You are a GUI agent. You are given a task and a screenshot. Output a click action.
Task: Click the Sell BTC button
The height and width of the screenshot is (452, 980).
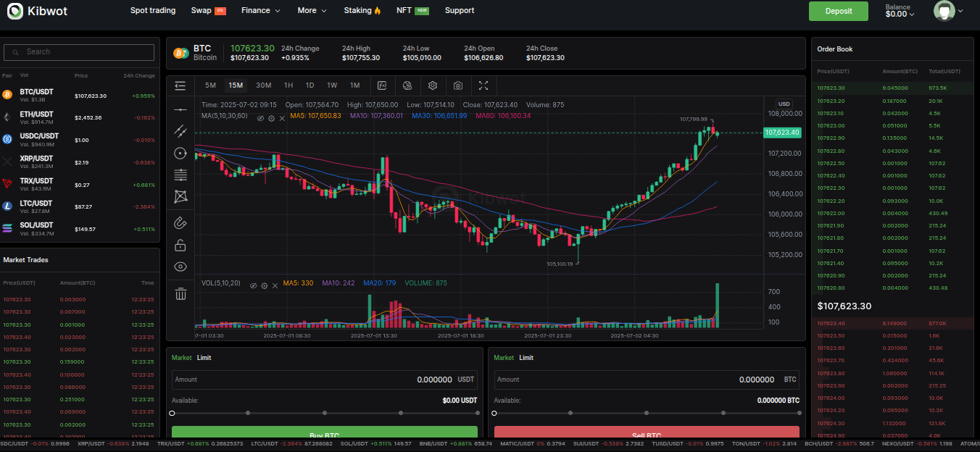coord(647,433)
